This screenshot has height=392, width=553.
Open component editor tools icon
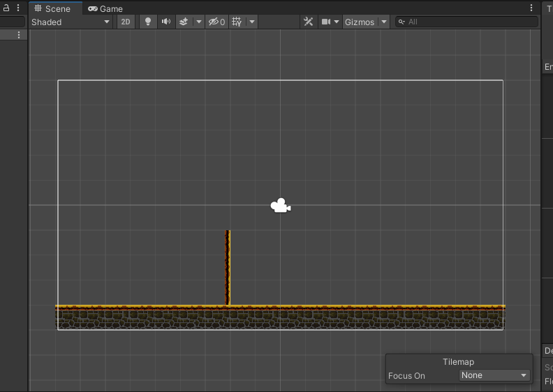pos(308,22)
